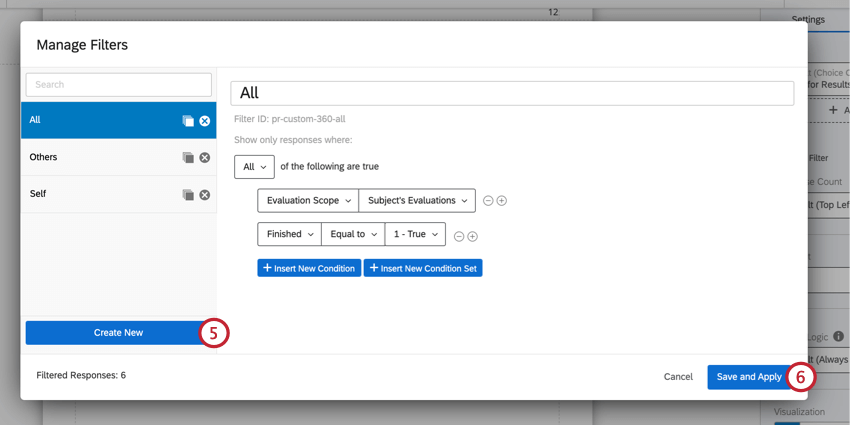Open the Evaluation Scope field dropdown

pyautogui.click(x=308, y=201)
